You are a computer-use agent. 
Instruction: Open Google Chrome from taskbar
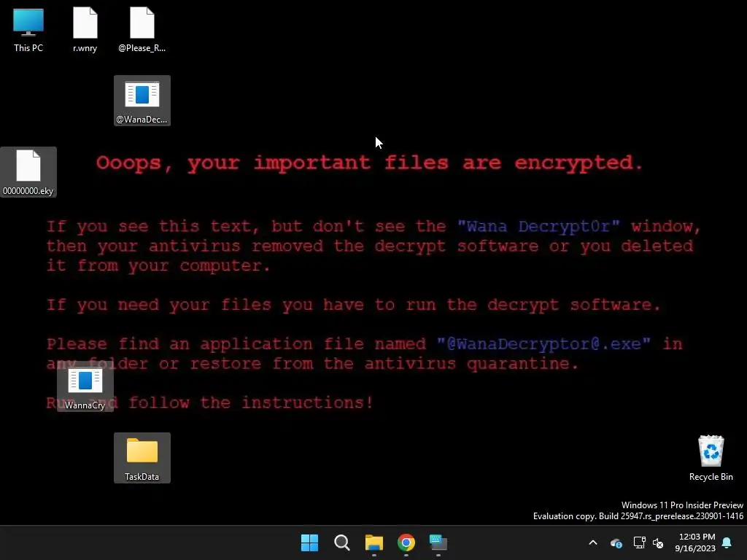406,542
